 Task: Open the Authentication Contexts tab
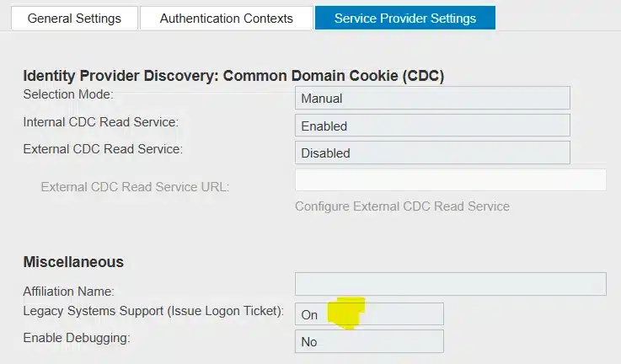click(226, 18)
